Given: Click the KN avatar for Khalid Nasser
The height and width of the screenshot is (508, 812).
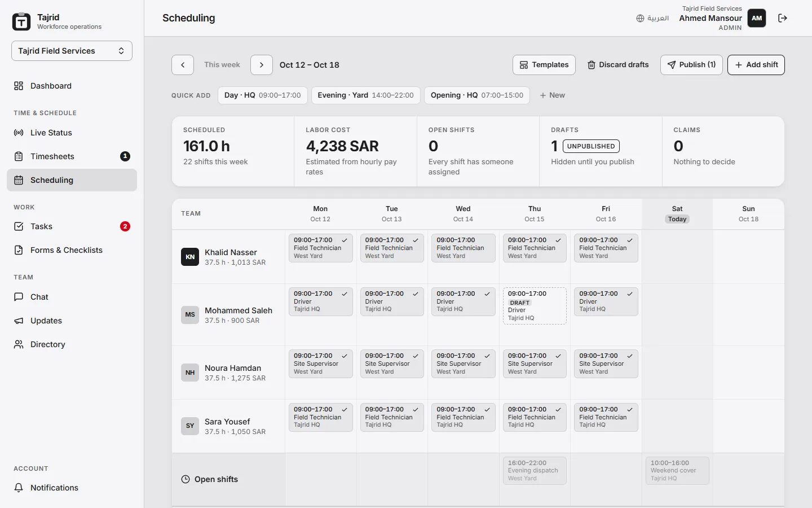Looking at the screenshot, I should pyautogui.click(x=190, y=257).
